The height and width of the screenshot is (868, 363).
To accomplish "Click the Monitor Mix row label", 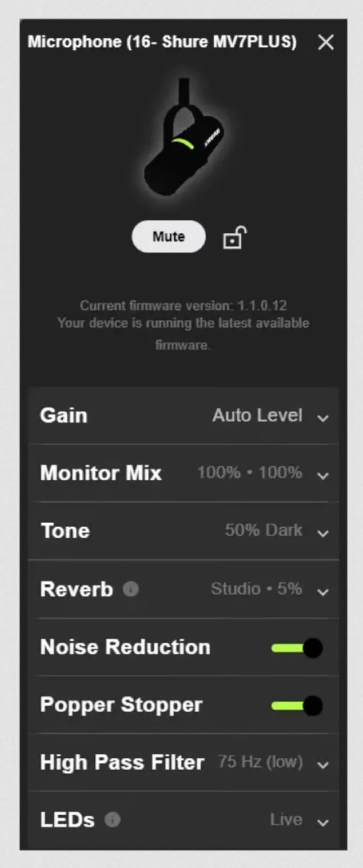I will (x=101, y=473).
